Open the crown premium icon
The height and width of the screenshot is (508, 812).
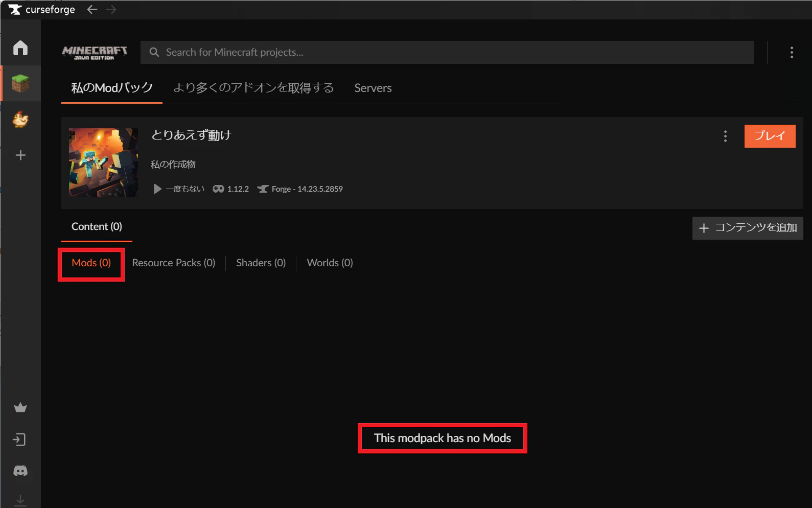click(20, 407)
